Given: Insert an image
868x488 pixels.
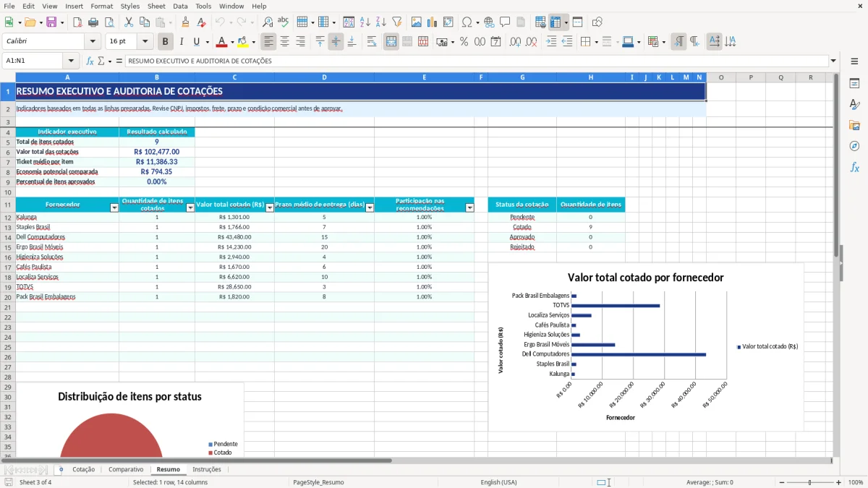Looking at the screenshot, I should [417, 22].
